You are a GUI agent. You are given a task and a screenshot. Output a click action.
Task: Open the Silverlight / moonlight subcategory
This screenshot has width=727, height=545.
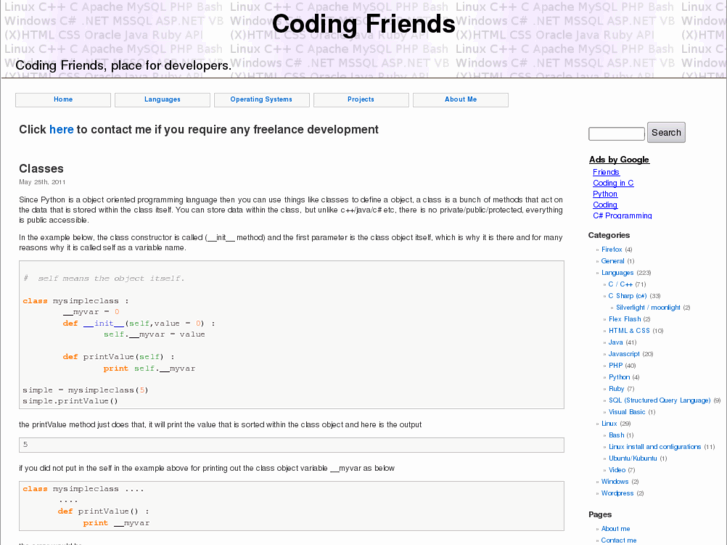click(x=648, y=308)
